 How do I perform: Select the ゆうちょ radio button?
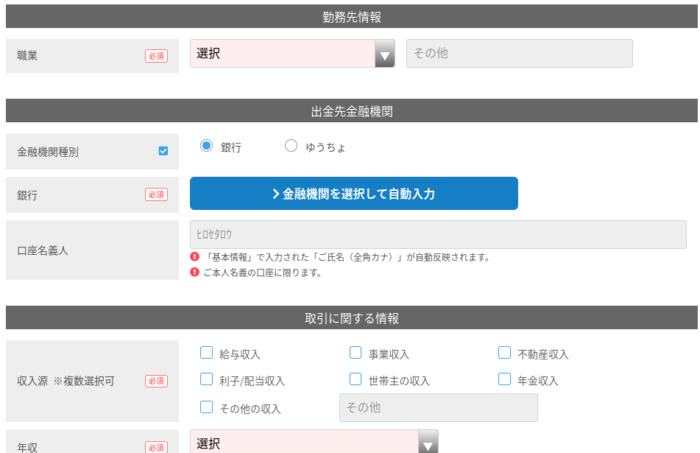click(x=291, y=145)
